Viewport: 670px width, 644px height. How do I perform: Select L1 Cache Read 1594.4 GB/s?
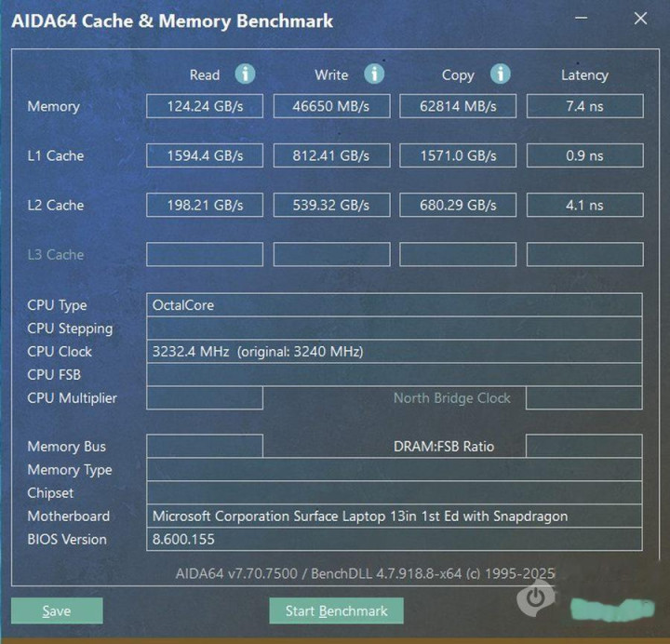coord(205,155)
